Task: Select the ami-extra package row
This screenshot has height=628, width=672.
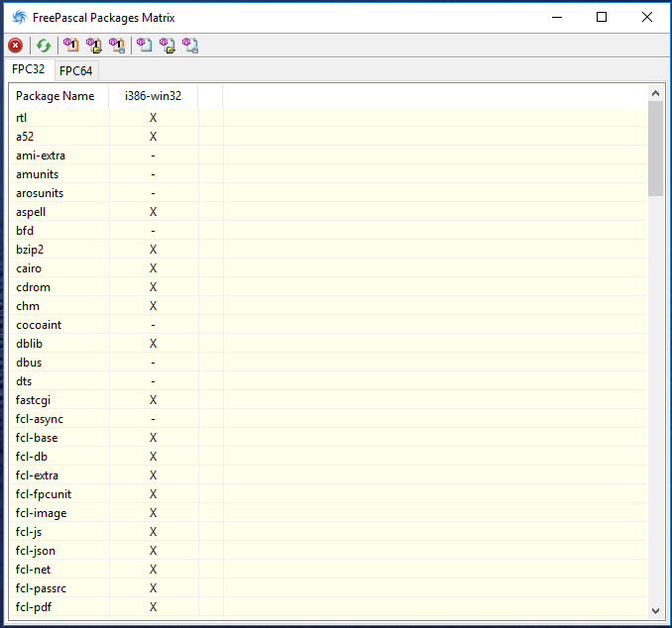Action: tap(328, 156)
